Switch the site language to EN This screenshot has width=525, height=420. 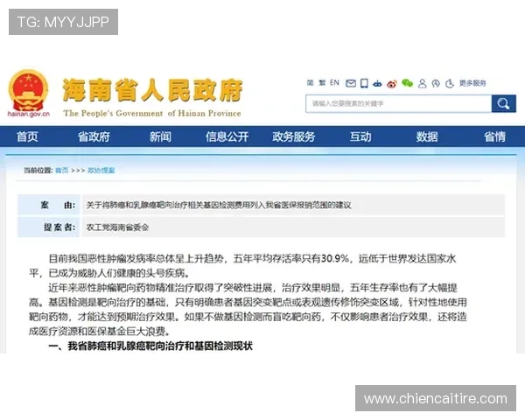pos(334,83)
